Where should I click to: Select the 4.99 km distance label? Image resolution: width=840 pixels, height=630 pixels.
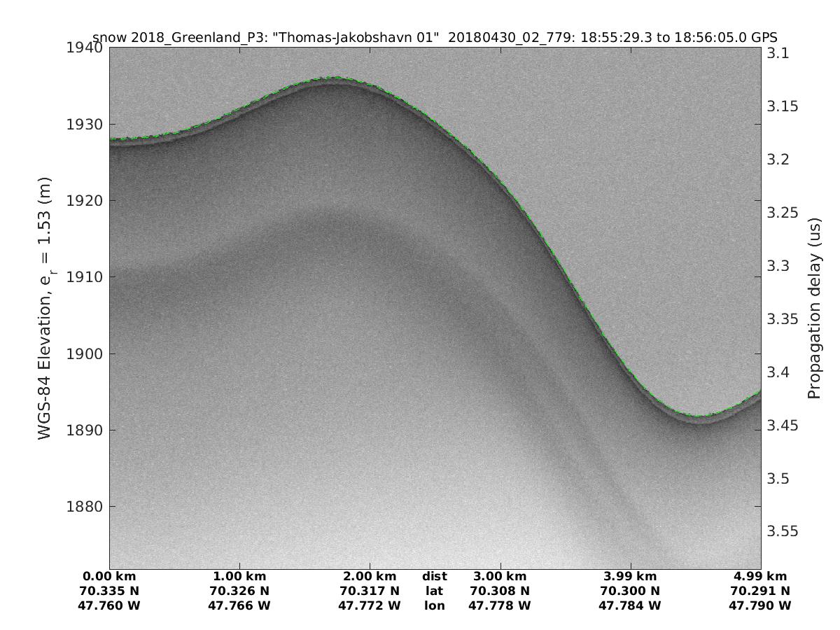759,577
